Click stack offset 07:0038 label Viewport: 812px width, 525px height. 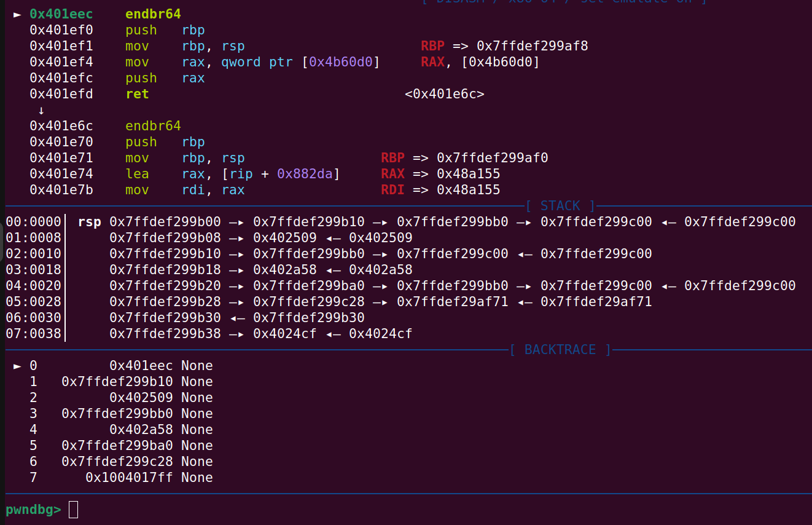click(x=33, y=334)
